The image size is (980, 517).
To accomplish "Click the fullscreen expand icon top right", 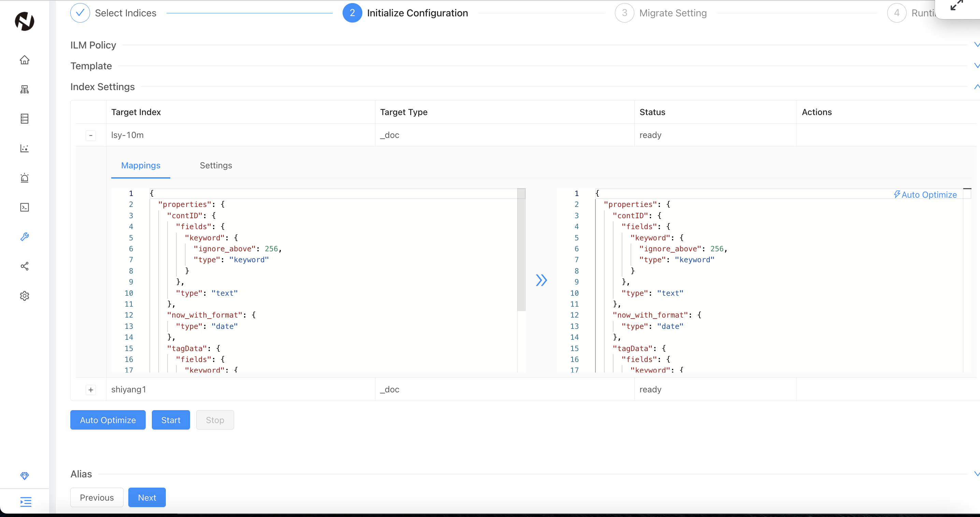I will coord(957,5).
